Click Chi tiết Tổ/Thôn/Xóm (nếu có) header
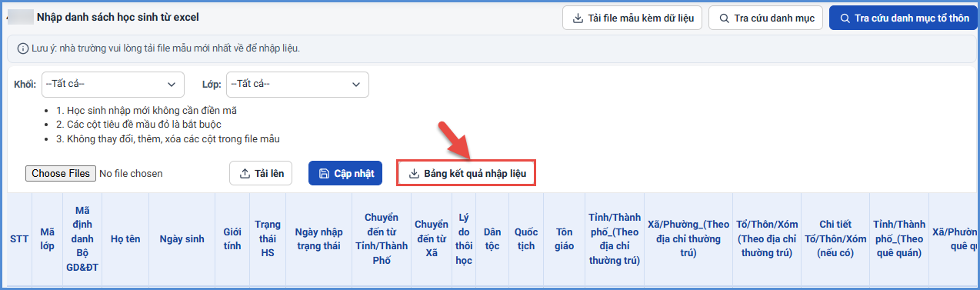980x290 pixels. (x=835, y=239)
